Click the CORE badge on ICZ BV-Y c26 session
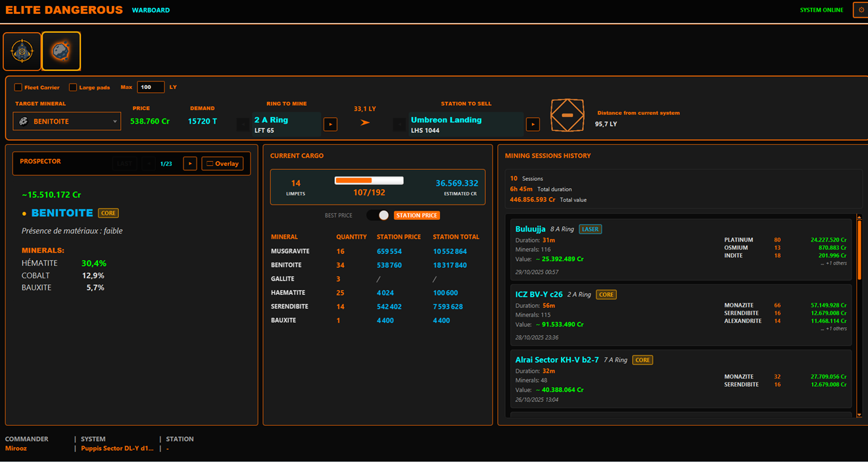This screenshot has height=462, width=868. click(x=606, y=295)
